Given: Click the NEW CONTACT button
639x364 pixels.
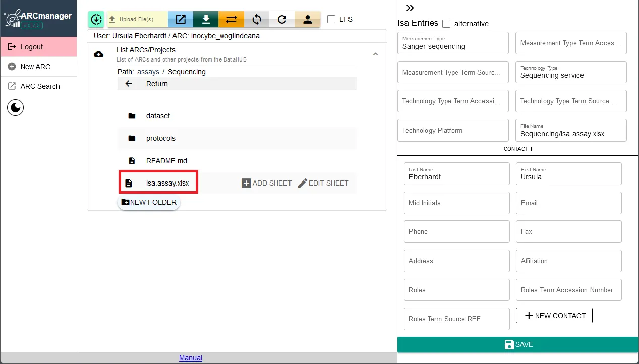Looking at the screenshot, I should pyautogui.click(x=554, y=316).
